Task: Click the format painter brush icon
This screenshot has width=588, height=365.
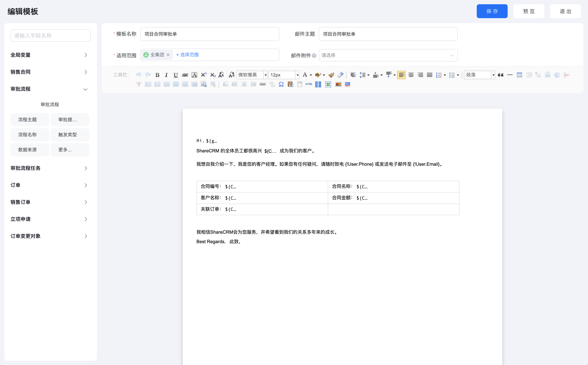Action: tap(331, 75)
